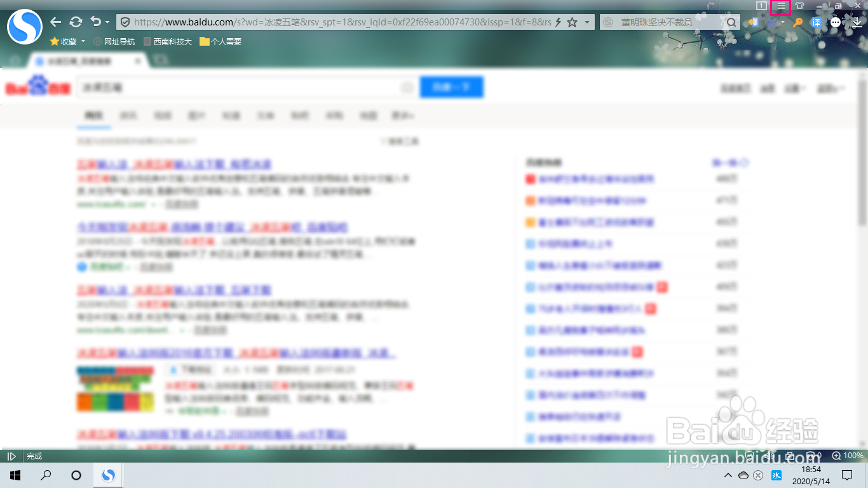Screen dimensions: 868x488
Task: Click the shield security icon in address bar
Action: tap(125, 22)
